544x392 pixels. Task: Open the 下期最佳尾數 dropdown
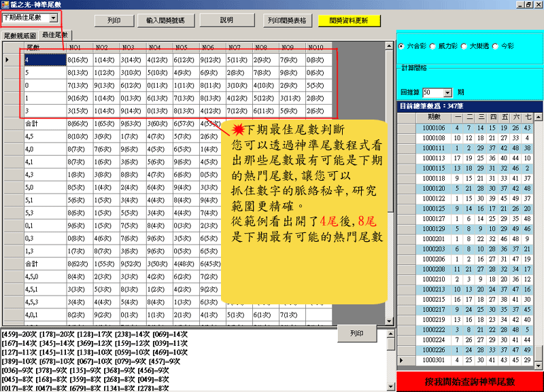click(x=54, y=16)
